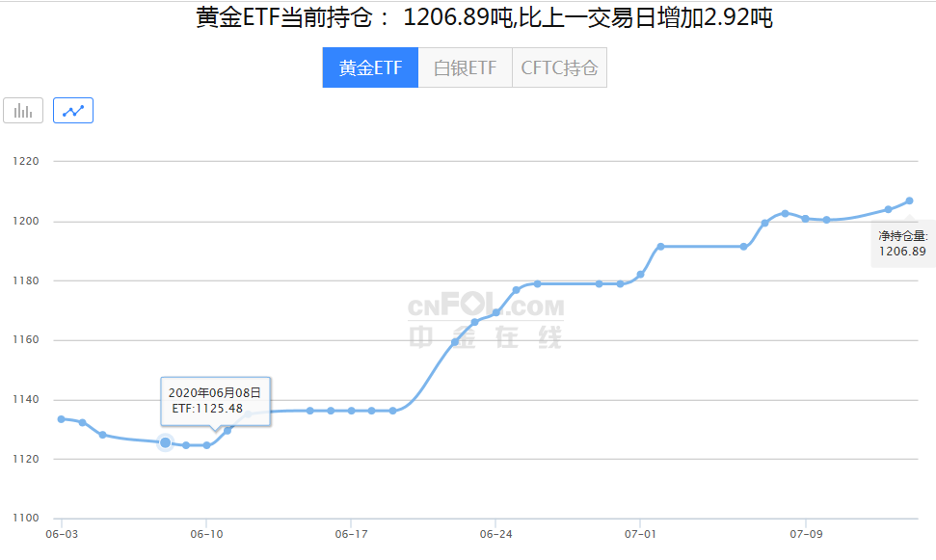Click the 06-17 x-axis label

pos(351,534)
